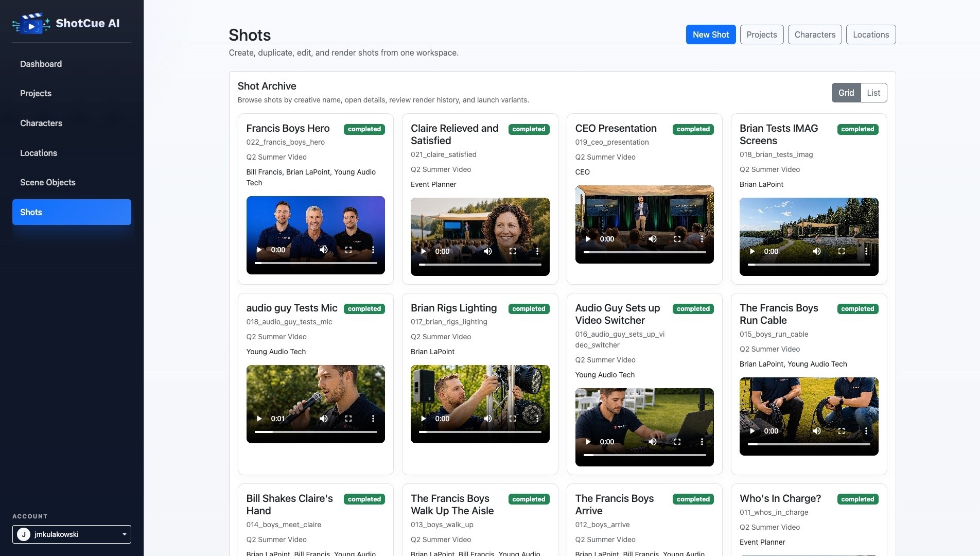Open Projects in the sidebar
Screen dimensions: 980x556
(x=72, y=93)
